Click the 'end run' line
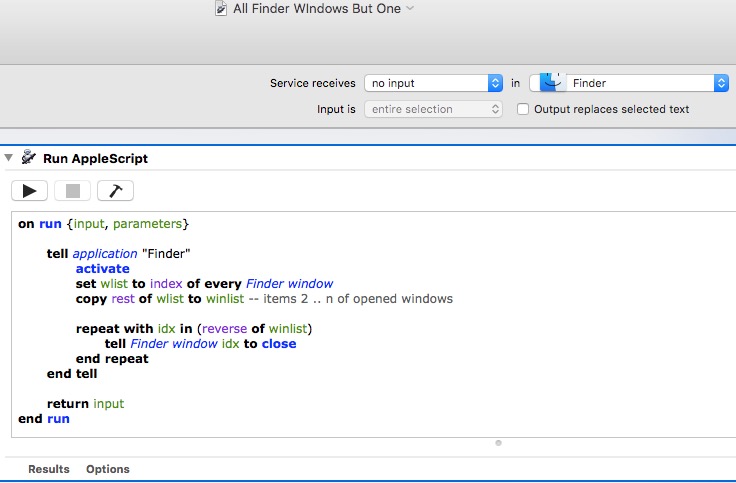This screenshot has width=736, height=483. pyautogui.click(x=44, y=419)
